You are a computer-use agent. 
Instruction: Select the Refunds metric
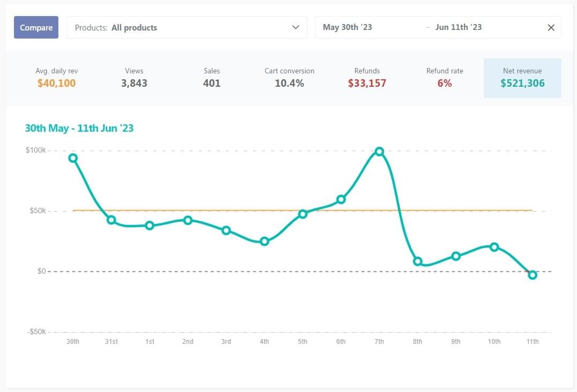pyautogui.click(x=367, y=78)
